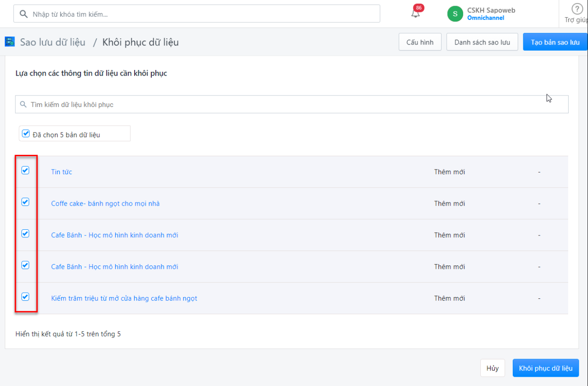Toggle the "Đã chọn 5 bản dữ liệu" select-all checkbox
Viewport: 588px width, 386px height.
pyautogui.click(x=26, y=133)
